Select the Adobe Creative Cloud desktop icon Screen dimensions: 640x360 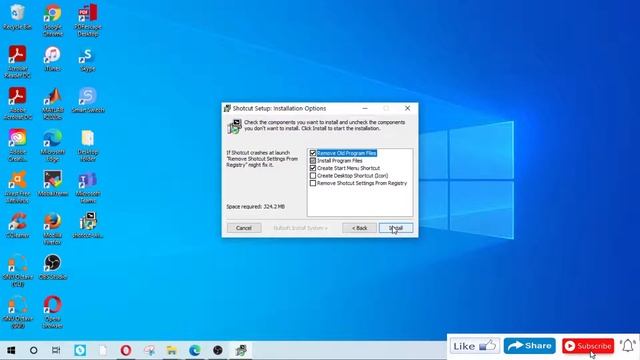17,145
